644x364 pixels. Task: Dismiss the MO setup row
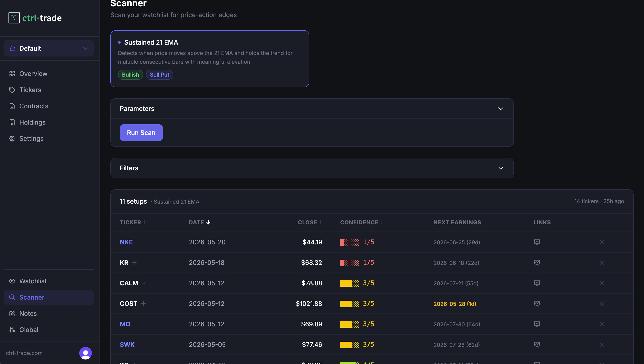[602, 324]
